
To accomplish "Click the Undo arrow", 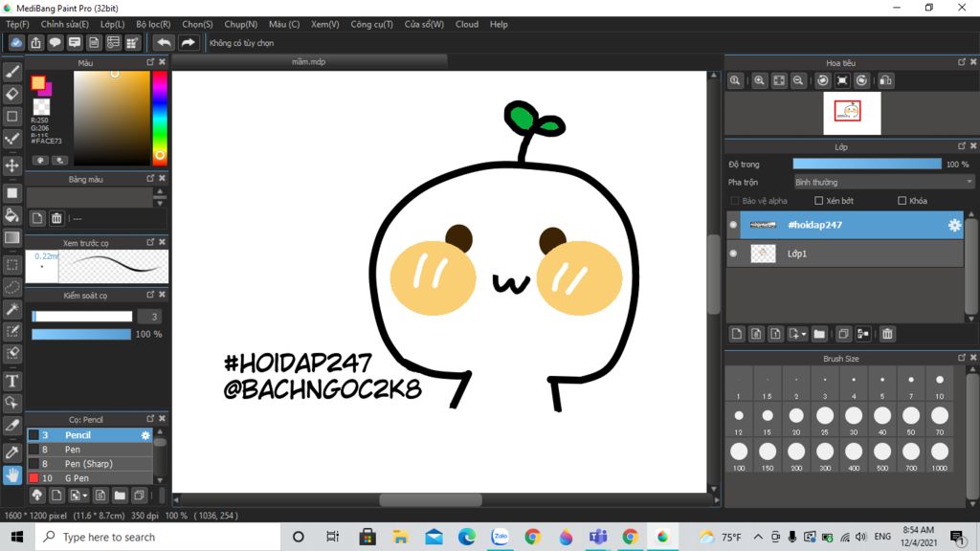I will click(x=164, y=42).
